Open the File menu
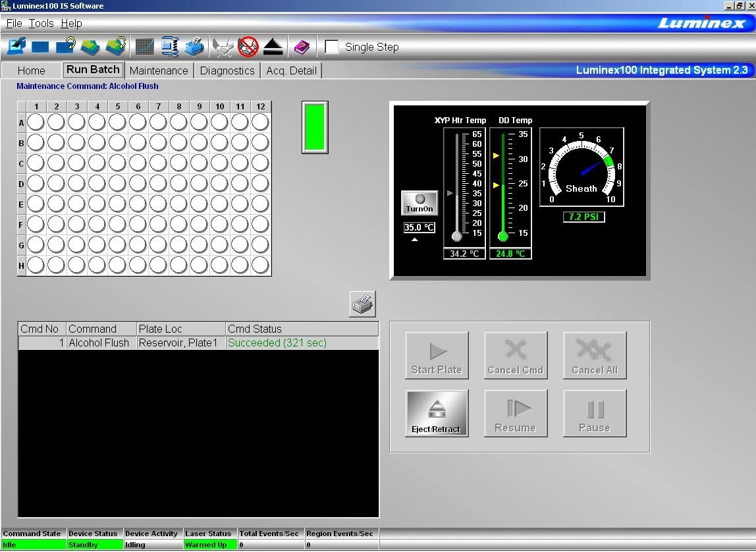This screenshot has width=756, height=552. pyautogui.click(x=14, y=23)
